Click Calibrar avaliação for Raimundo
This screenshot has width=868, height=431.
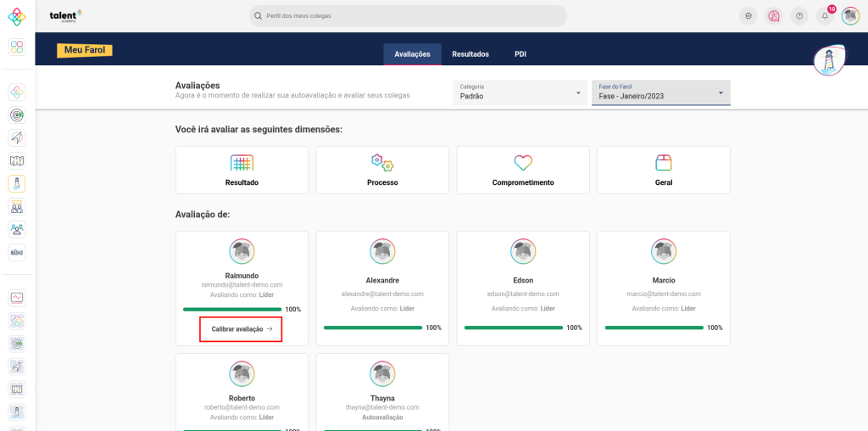point(242,329)
